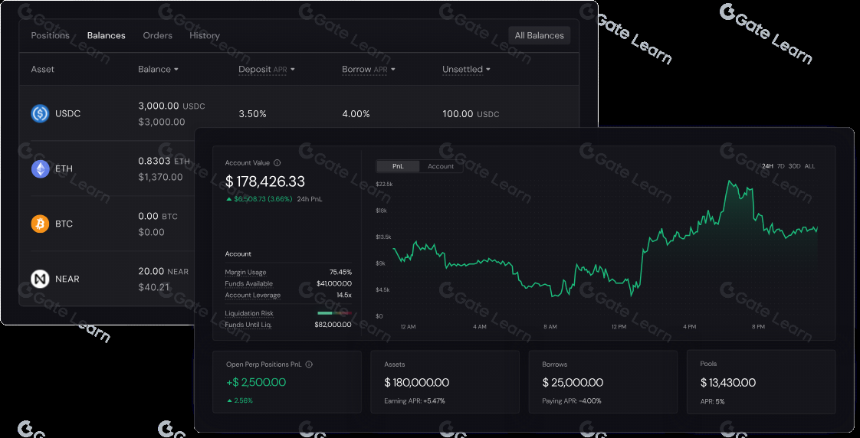Screen dimensions: 860x438
Task: Click the 3.50% deposit APR value
Action: point(252,114)
